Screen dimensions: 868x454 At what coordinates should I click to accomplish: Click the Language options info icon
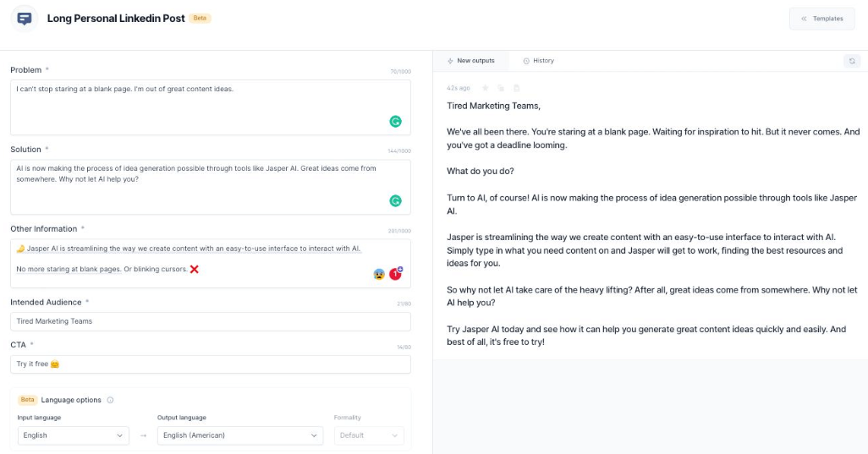pyautogui.click(x=111, y=400)
